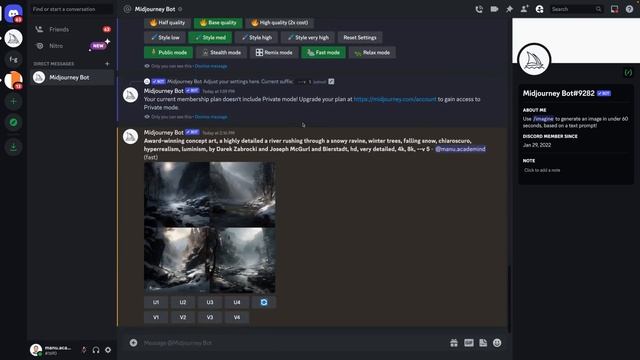Enable Relax mode button
Viewport: 640px width, 360px height.
click(372, 52)
